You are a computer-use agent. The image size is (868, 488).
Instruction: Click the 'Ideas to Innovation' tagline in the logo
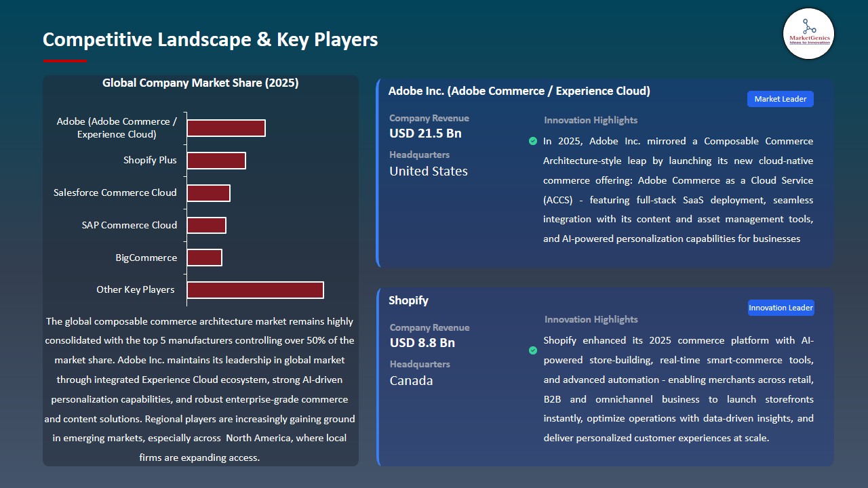pyautogui.click(x=808, y=42)
